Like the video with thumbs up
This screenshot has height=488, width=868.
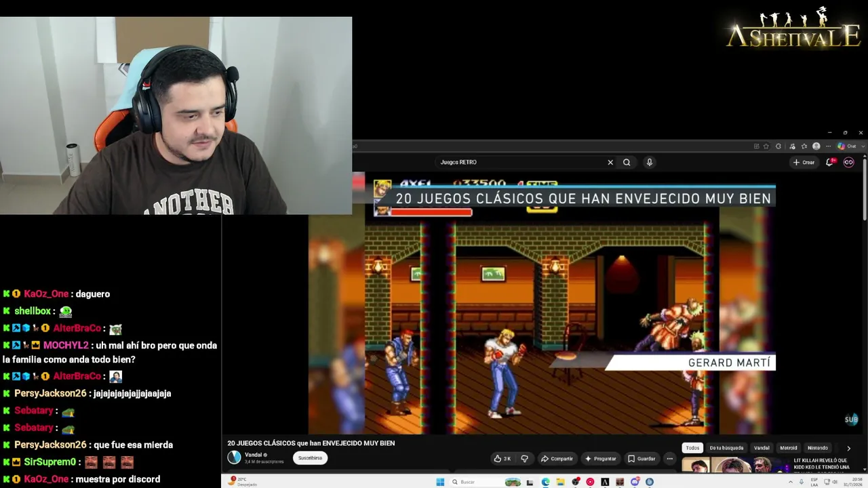[502, 459]
